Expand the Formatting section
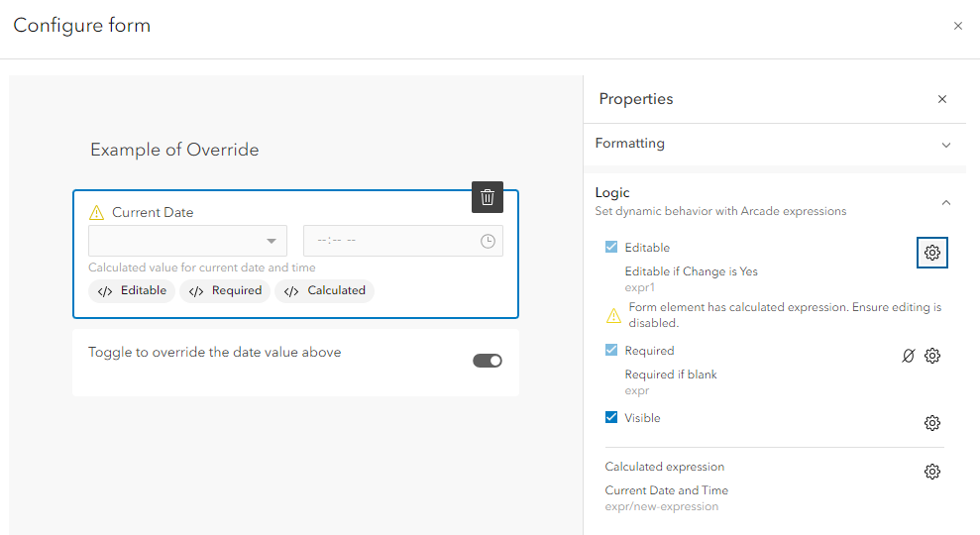The width and height of the screenshot is (980, 535). point(946,145)
